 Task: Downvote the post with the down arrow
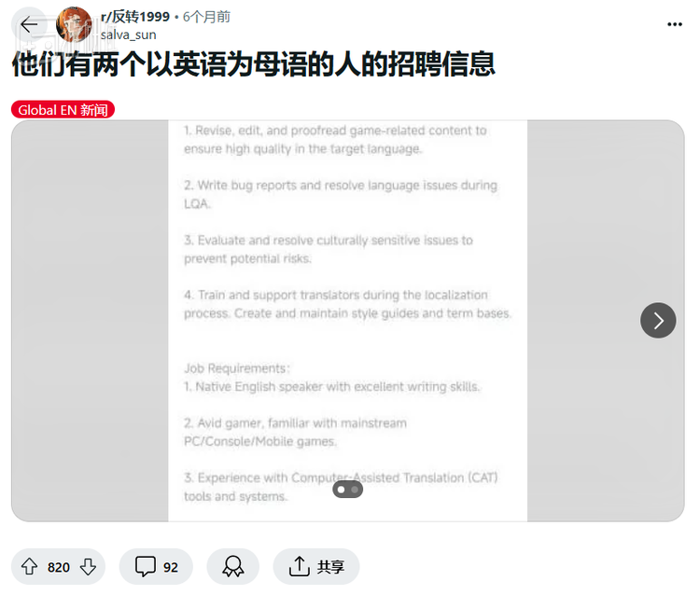coord(88,566)
